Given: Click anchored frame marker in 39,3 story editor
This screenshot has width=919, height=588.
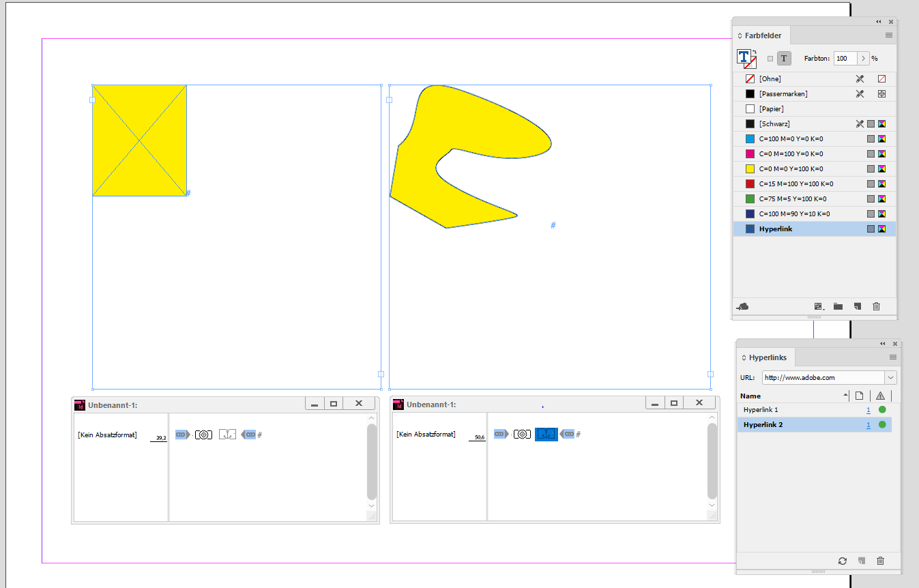Looking at the screenshot, I should [204, 434].
